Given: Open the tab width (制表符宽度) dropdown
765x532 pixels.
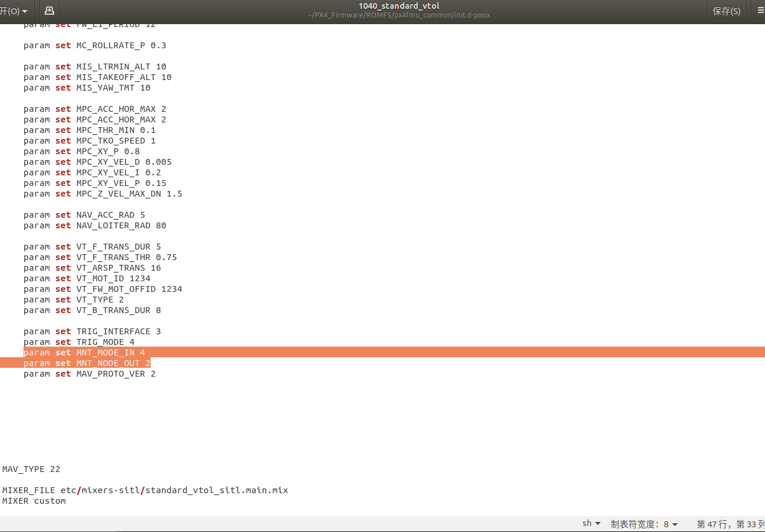Looking at the screenshot, I should point(645,523).
